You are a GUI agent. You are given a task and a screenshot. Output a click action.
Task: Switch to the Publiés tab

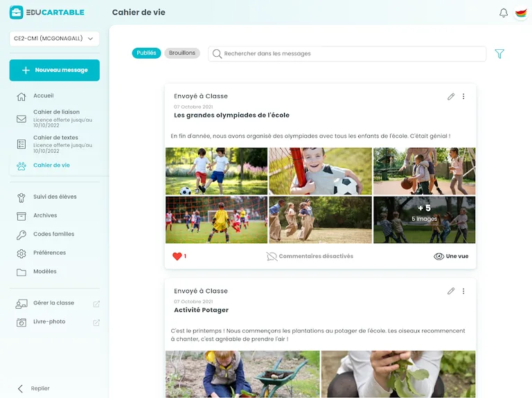pos(146,53)
